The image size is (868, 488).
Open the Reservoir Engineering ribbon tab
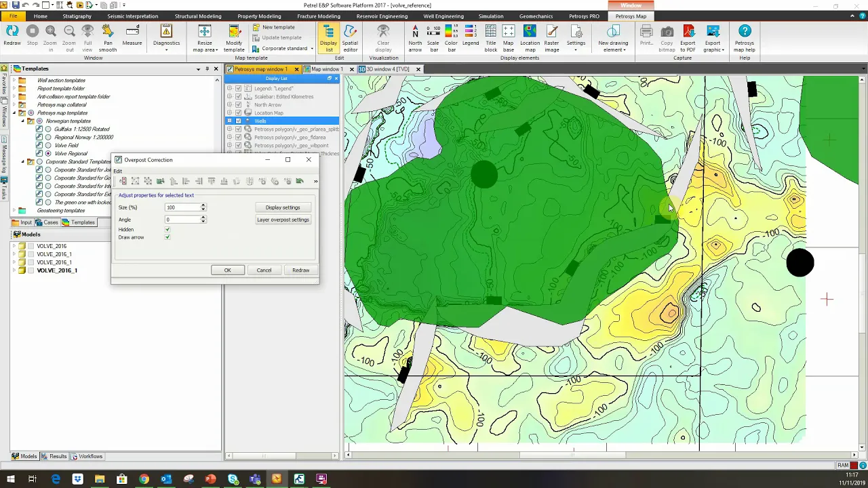point(383,16)
